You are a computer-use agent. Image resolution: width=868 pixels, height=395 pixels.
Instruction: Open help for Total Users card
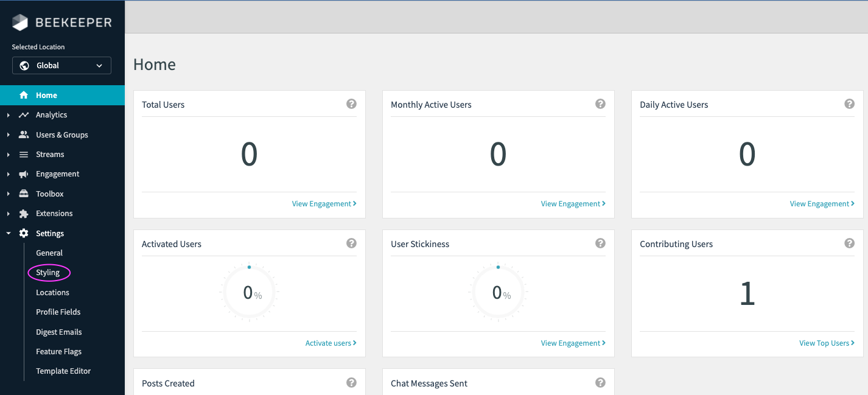[351, 104]
